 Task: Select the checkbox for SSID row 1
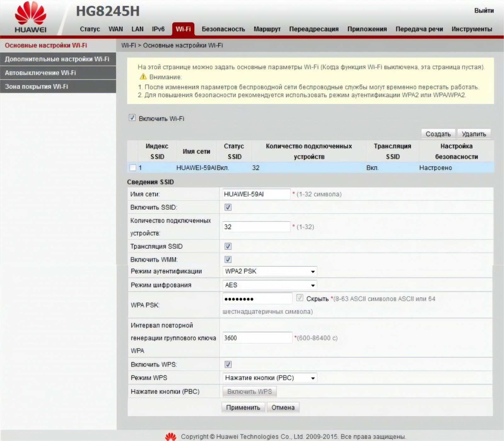tap(133, 167)
